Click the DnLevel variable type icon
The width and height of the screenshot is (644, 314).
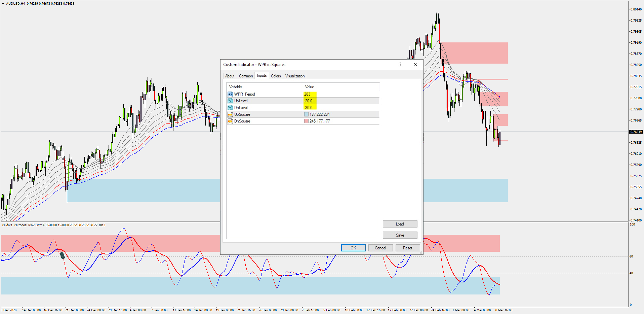click(230, 108)
